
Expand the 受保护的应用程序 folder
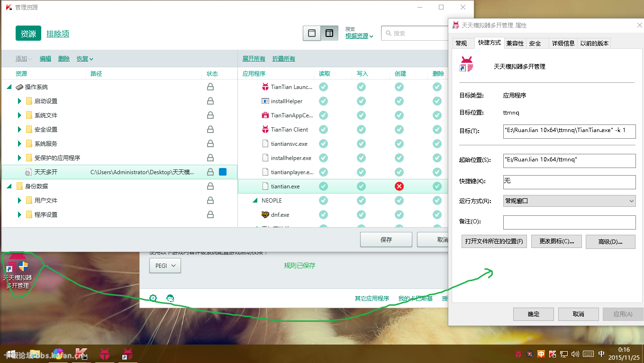pyautogui.click(x=19, y=158)
